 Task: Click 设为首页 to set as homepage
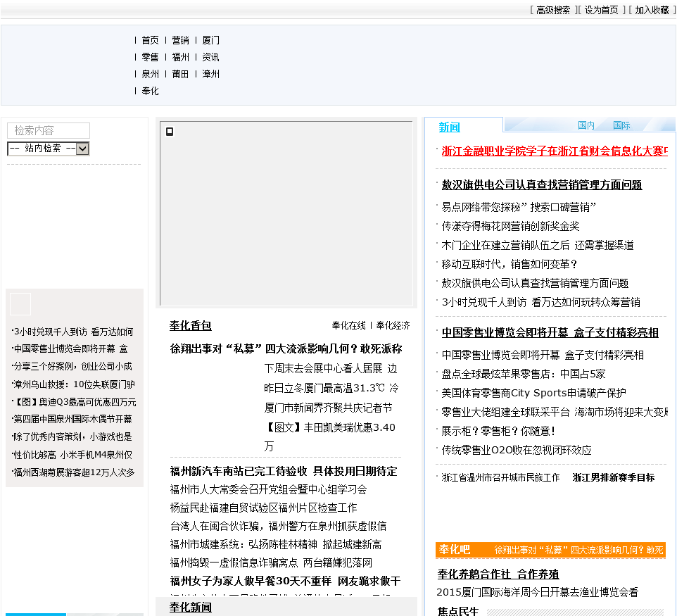coord(601,10)
